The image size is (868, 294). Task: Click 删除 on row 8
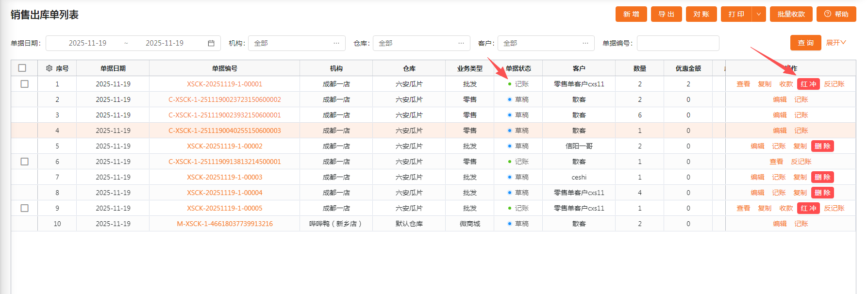(x=822, y=193)
